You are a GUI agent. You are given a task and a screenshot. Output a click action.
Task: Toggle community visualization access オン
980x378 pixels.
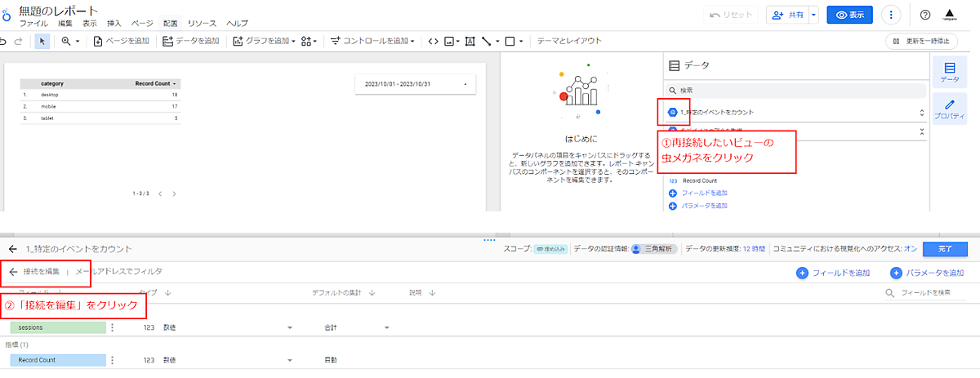pyautogui.click(x=910, y=249)
